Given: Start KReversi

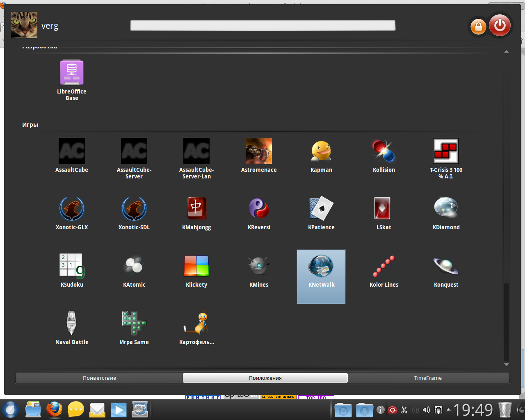Looking at the screenshot, I should pos(259,213).
